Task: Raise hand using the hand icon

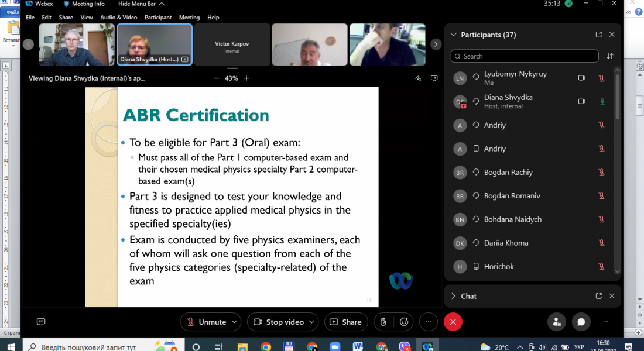Action: coord(383,322)
